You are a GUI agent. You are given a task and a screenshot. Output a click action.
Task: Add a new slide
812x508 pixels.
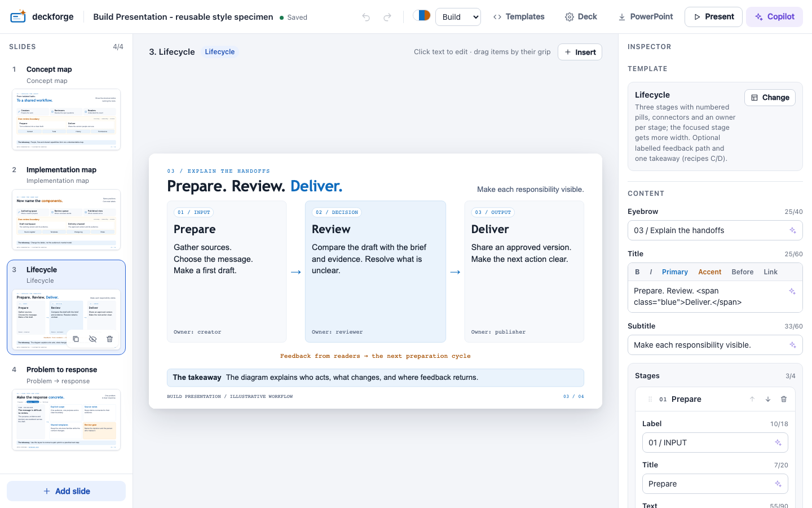(66, 491)
